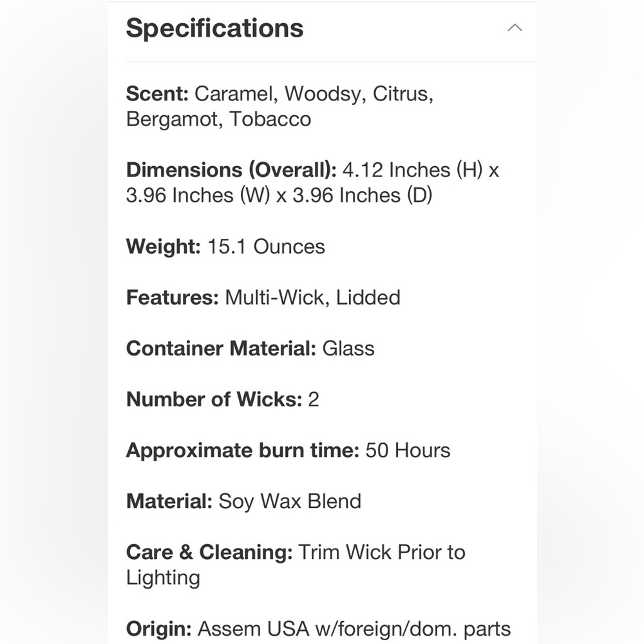644x644 pixels.
Task: Click the 50 Hours burn time value
Action: 408,450
